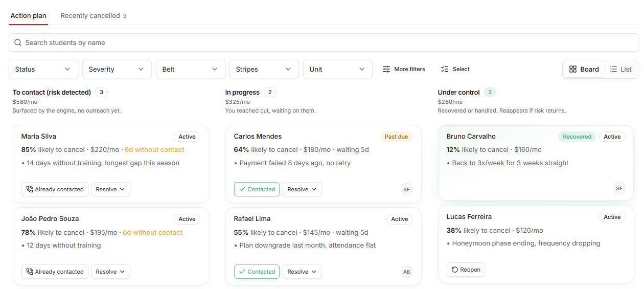Open Resolve dropdown on João Pedro Souza's card
Image resolution: width=644 pixels, height=289 pixels.
(x=111, y=272)
